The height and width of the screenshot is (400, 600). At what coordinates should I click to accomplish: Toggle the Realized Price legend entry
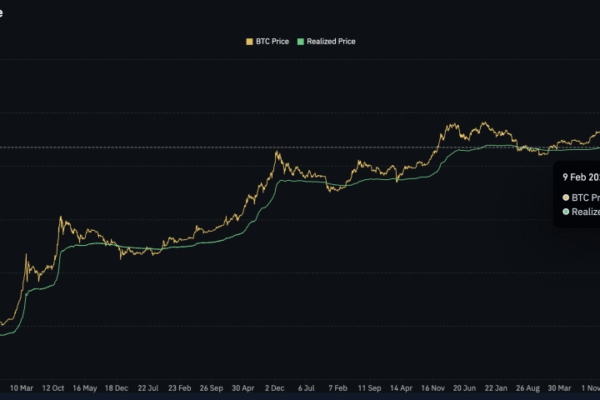(329, 42)
